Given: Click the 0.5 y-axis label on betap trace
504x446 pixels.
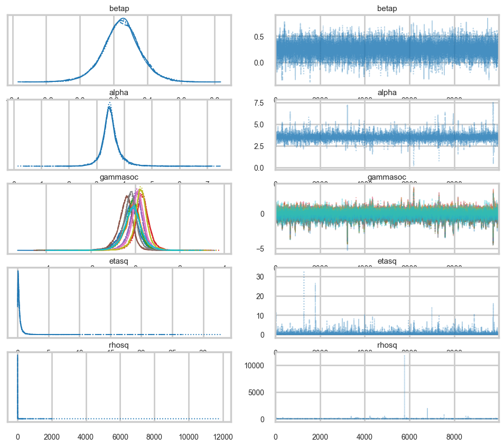Looking at the screenshot, I should [x=266, y=37].
